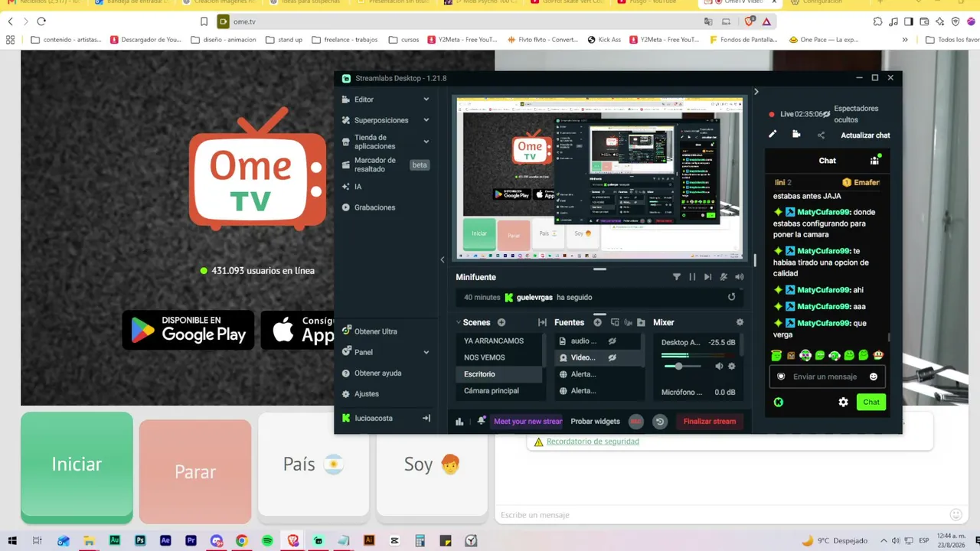Toggle Minifuente alert volume speaker icon
Image resolution: width=980 pixels, height=551 pixels.
click(740, 277)
